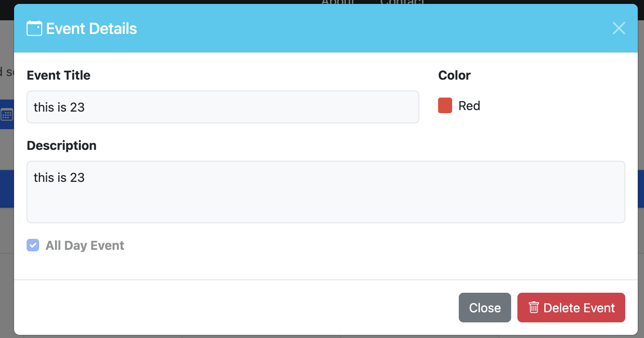Click the dimmed backdrop left of the dialog header
Screen dimensions: 644x338
coord(6,39)
